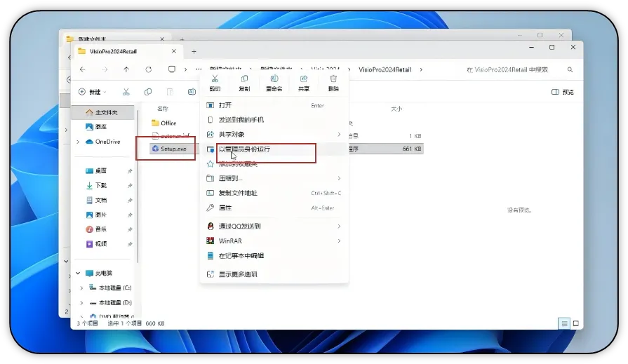Select the Setup.exe file
Screen dimensions: 628x364
click(169, 149)
